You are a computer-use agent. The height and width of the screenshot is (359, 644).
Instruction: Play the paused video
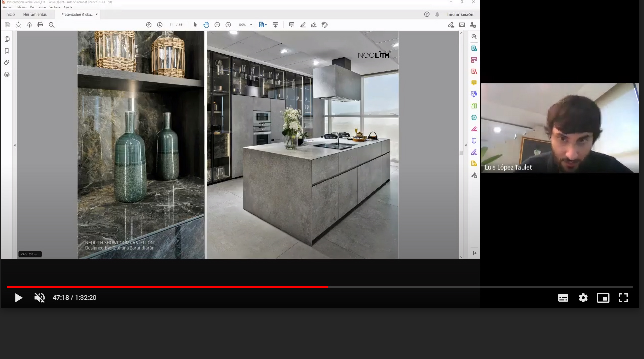click(18, 298)
